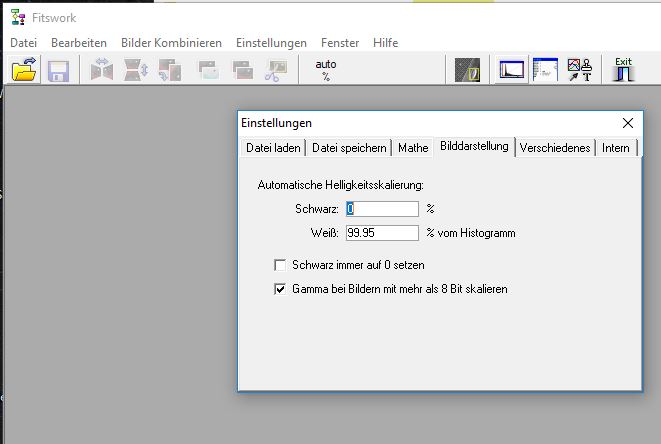The image size is (661, 444).
Task: Switch to the Datei laden tab
Action: pos(273,148)
